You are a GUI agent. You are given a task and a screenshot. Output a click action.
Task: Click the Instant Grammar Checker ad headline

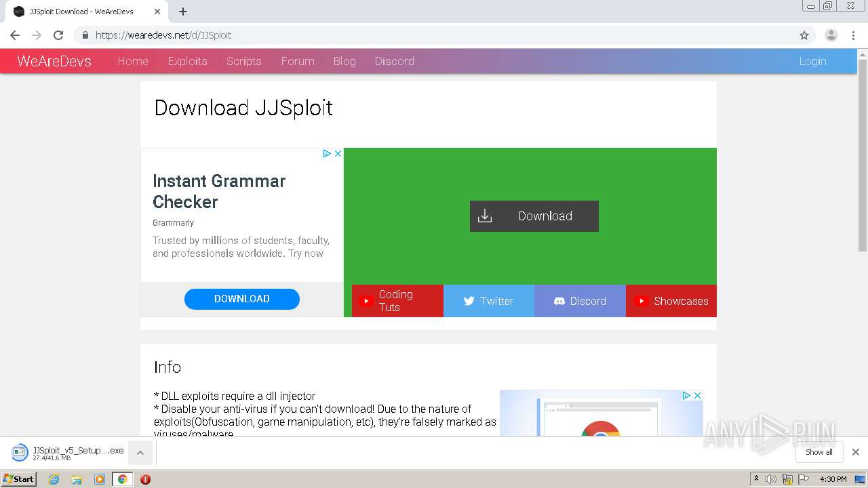point(219,191)
